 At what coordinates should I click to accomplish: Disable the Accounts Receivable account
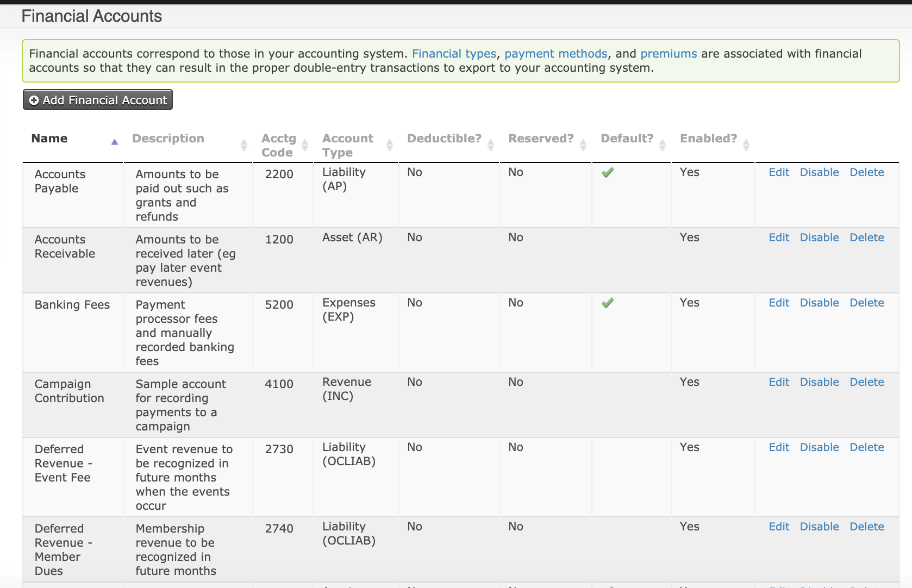click(819, 237)
